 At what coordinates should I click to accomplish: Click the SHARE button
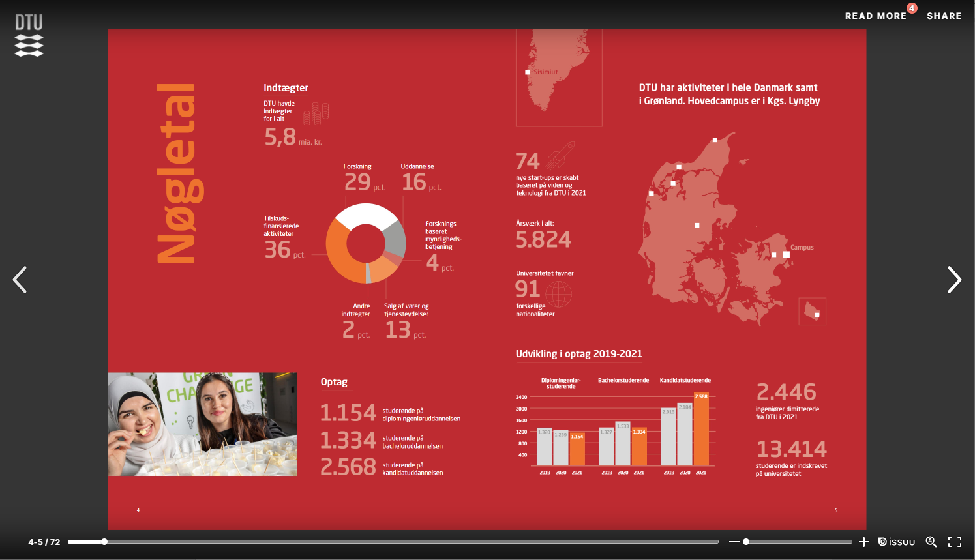point(944,16)
